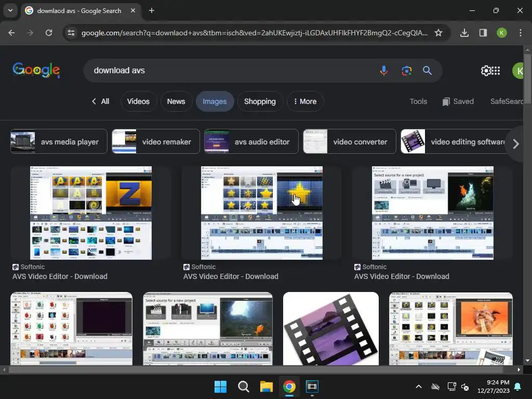
Task: Open the flower effects editor screenshot
Action: point(72,328)
